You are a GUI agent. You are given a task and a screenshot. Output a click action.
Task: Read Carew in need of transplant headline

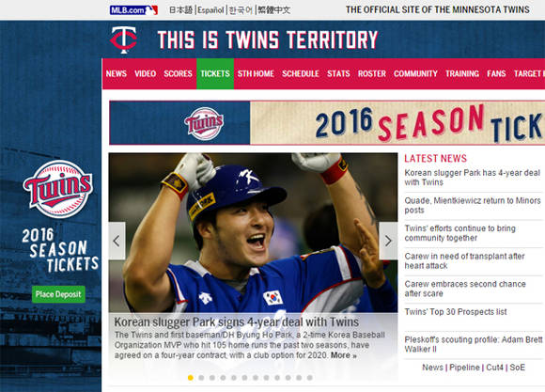464,261
